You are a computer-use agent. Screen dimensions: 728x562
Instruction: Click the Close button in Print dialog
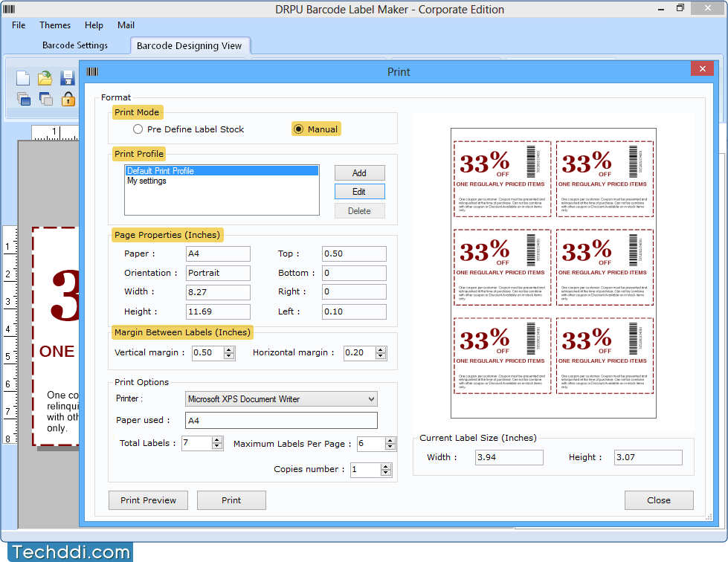(659, 500)
